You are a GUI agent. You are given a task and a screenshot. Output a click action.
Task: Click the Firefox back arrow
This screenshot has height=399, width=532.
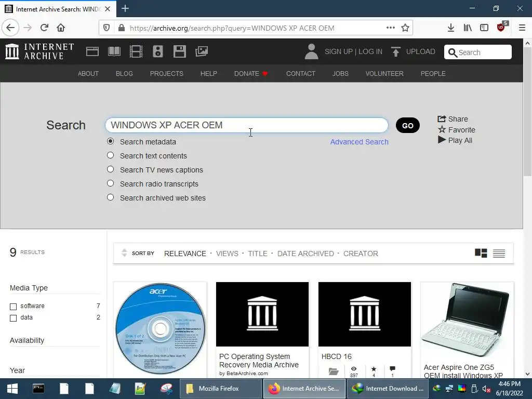point(10,28)
